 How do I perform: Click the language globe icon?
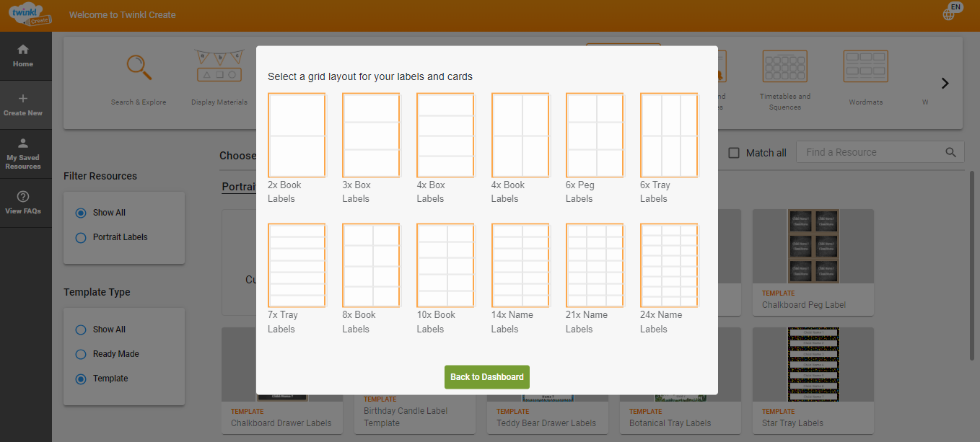tap(949, 14)
